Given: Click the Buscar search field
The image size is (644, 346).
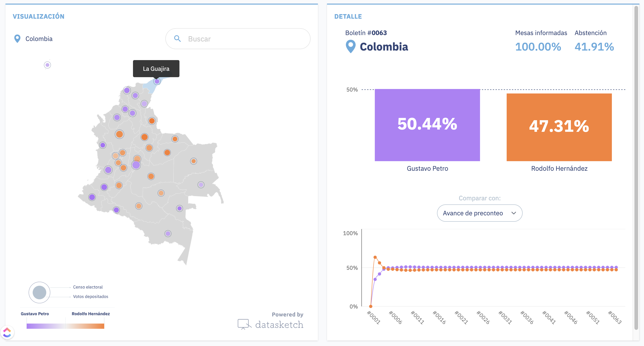Looking at the screenshot, I should pyautogui.click(x=238, y=39).
